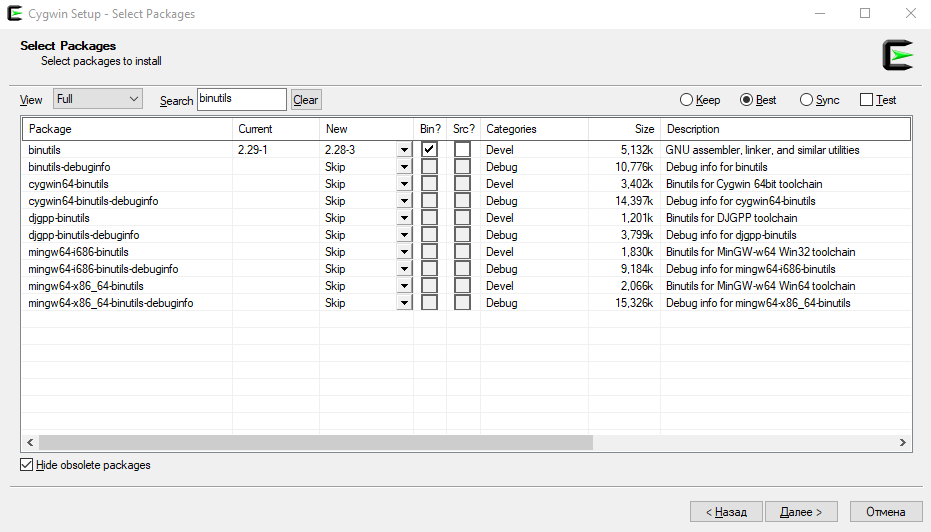This screenshot has height=532, width=931.
Task: Cancel setup with the Отмена button
Action: pos(885,512)
